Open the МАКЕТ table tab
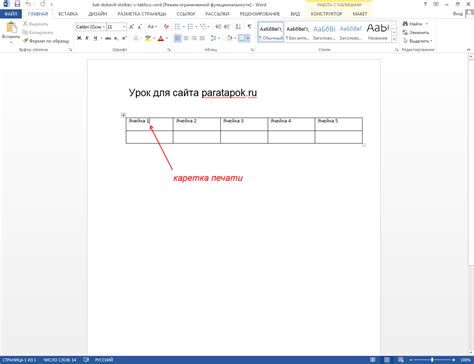This screenshot has height=364, width=474. tap(360, 14)
